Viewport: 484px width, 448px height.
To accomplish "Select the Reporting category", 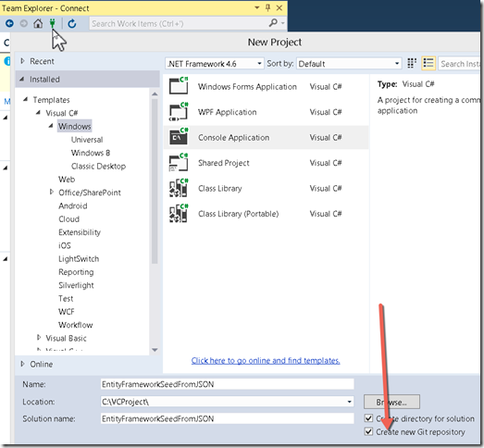I will pyautogui.click(x=76, y=272).
